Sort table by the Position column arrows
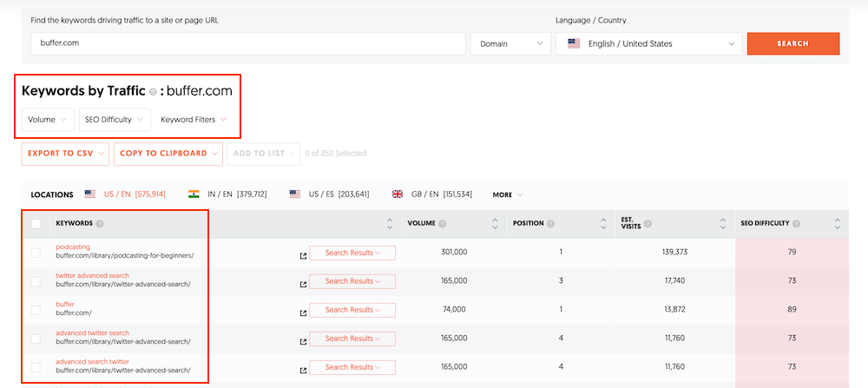Image resolution: width=868 pixels, height=388 pixels. click(x=603, y=224)
